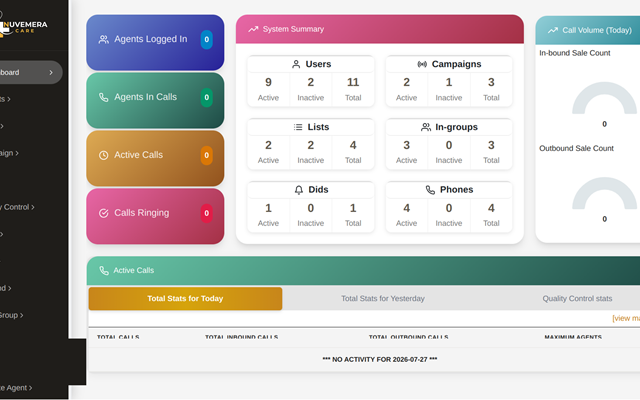Image resolution: width=640 pixels, height=400 pixels.
Task: Expand the Campaign sidebar menu item
Action: tap(9, 153)
